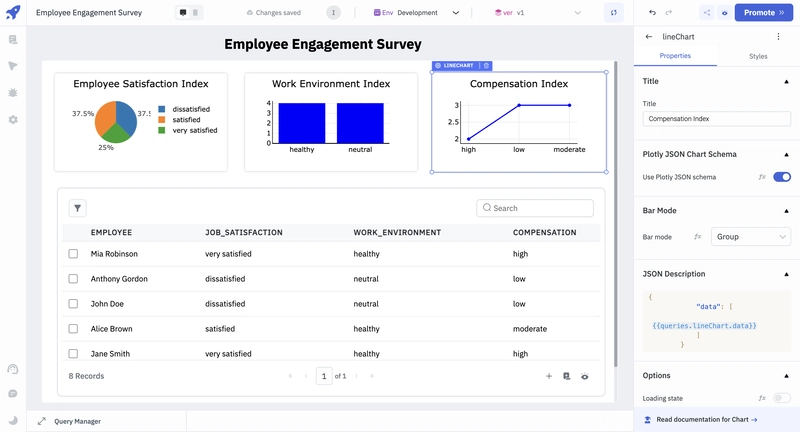Image resolution: width=800 pixels, height=432 pixels.
Task: Delete the selected LINECHART widget via trash icon
Action: point(486,66)
